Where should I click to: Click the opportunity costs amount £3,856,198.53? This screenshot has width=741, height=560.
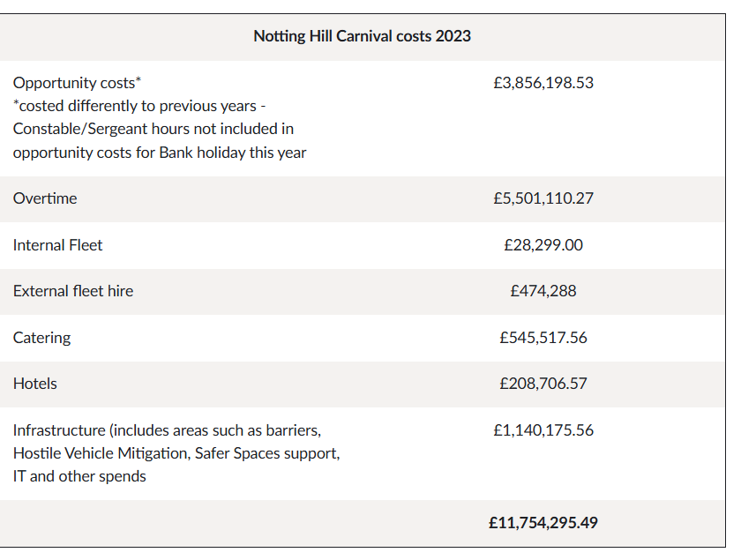[543, 83]
